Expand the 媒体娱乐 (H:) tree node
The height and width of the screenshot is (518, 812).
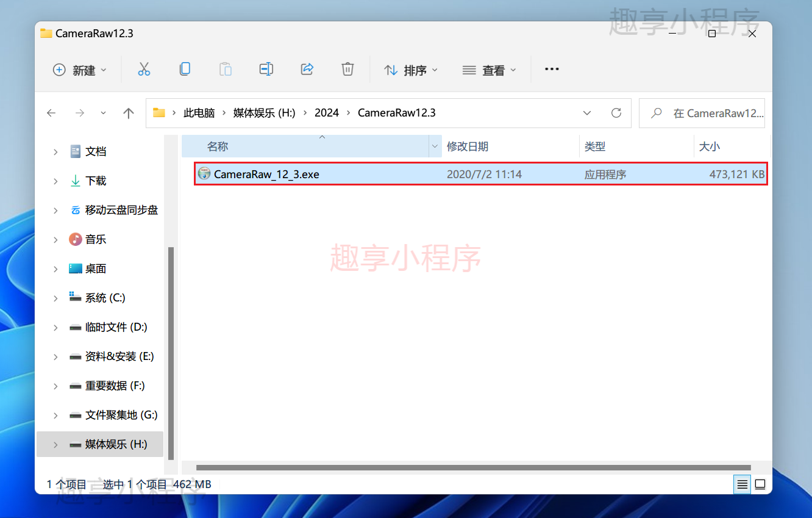[x=55, y=444]
